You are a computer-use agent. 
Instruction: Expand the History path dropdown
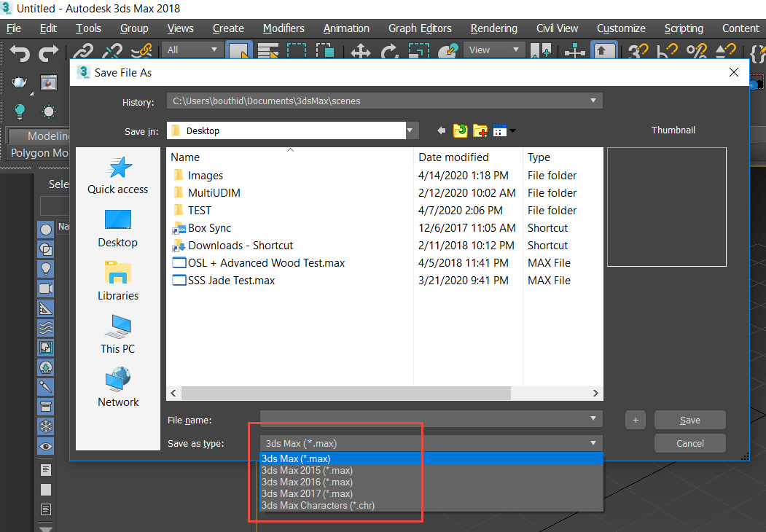(x=593, y=101)
